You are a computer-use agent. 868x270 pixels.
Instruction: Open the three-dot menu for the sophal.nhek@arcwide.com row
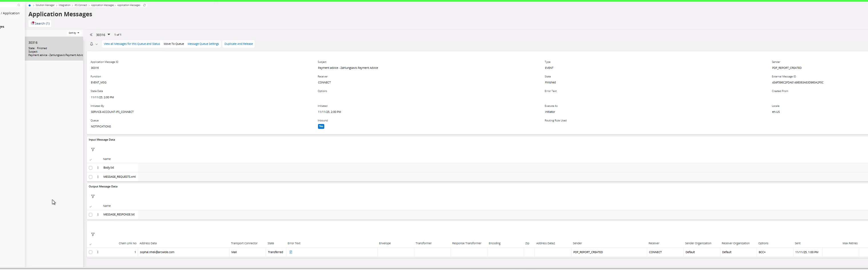98,252
